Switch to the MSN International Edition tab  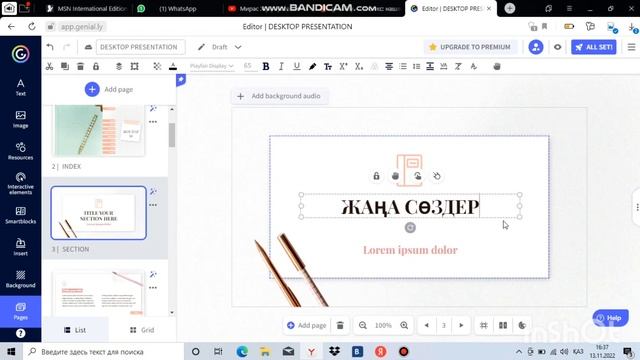click(87, 9)
